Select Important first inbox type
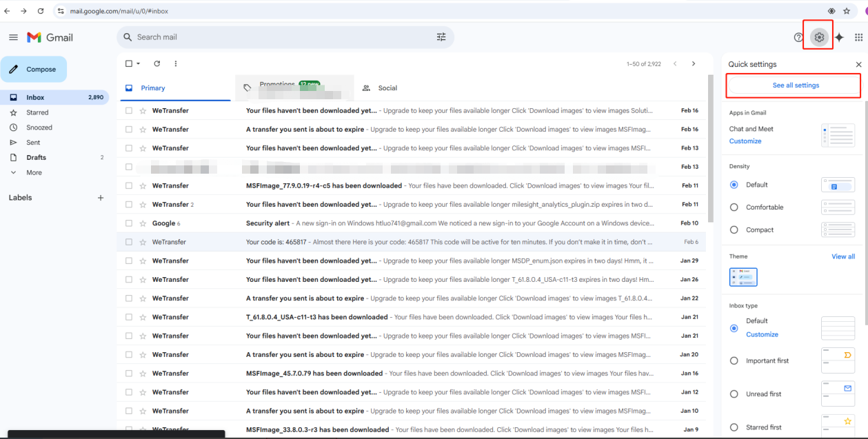The image size is (868, 439). [734, 361]
